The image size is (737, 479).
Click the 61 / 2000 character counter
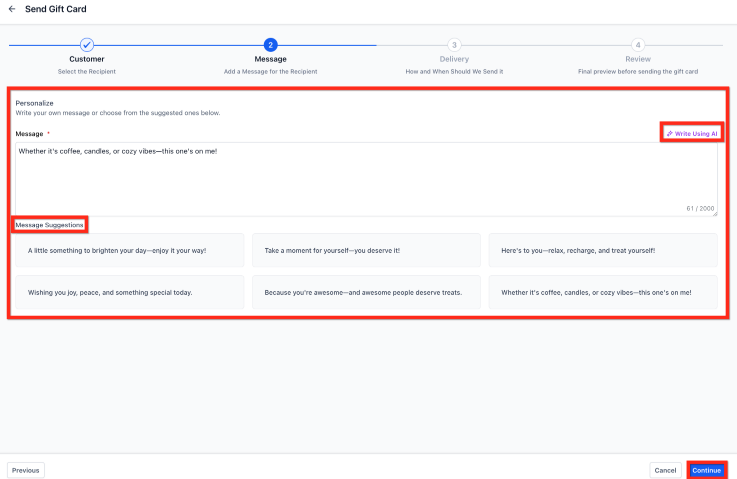tap(700, 209)
